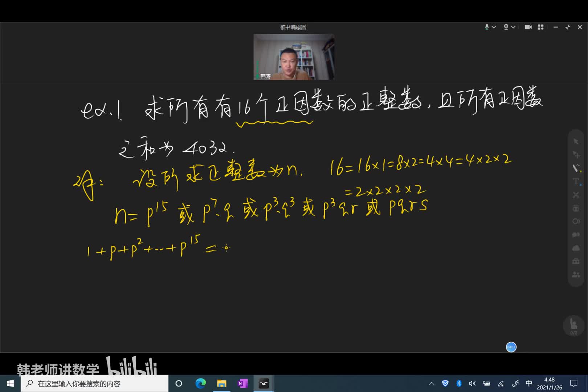Click the toolbox icon in sidebar
Viewport: 588px width, 392px height.
(576, 262)
